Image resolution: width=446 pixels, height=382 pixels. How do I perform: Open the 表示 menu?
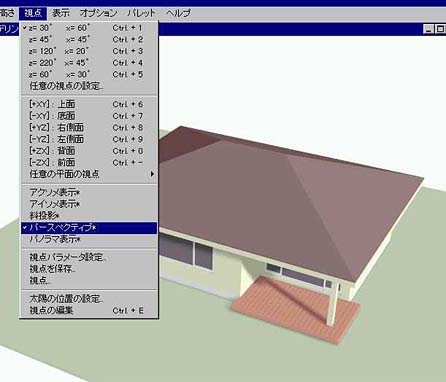coord(61,13)
